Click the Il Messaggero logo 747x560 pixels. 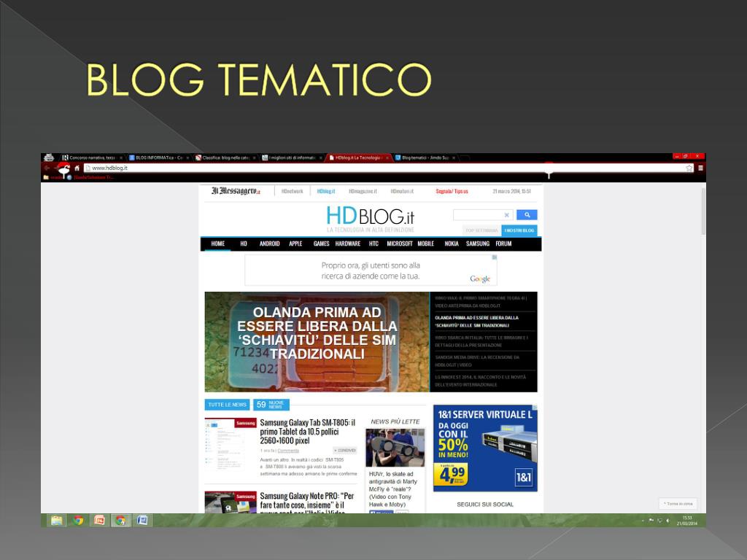click(x=236, y=191)
